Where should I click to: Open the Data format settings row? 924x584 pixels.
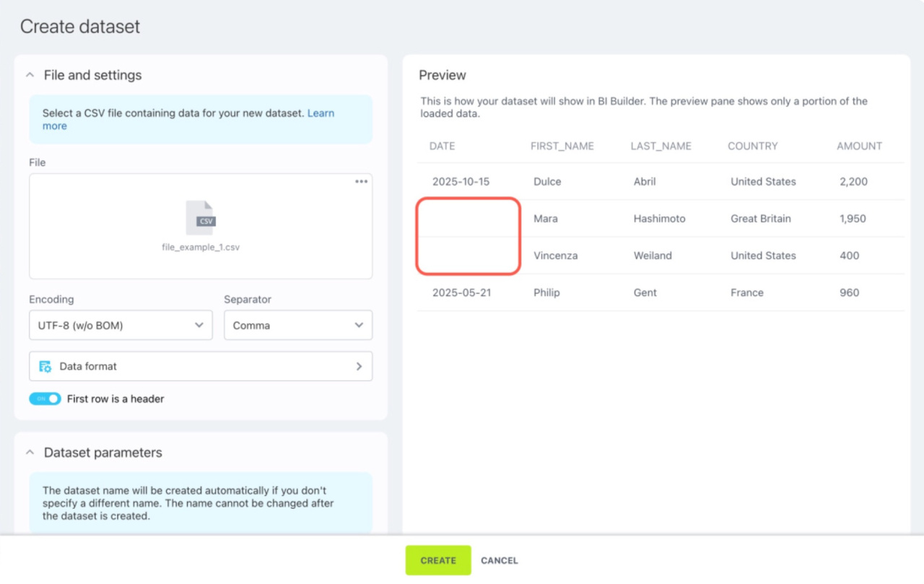point(201,367)
